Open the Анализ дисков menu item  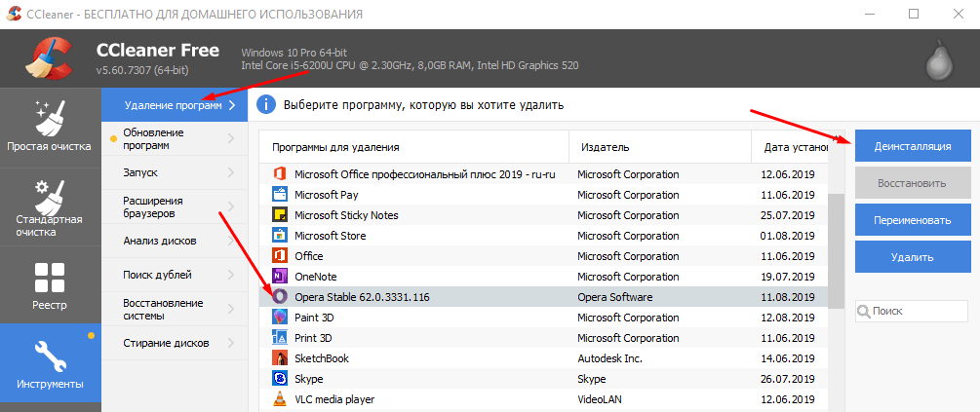tap(175, 241)
